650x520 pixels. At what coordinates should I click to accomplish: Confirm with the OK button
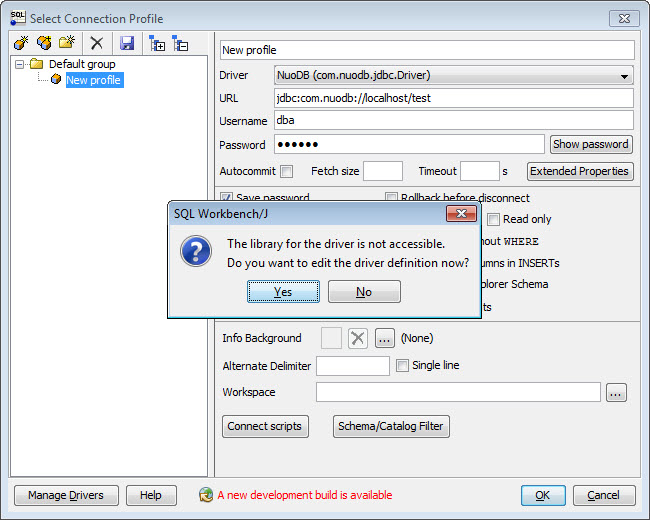tap(543, 495)
